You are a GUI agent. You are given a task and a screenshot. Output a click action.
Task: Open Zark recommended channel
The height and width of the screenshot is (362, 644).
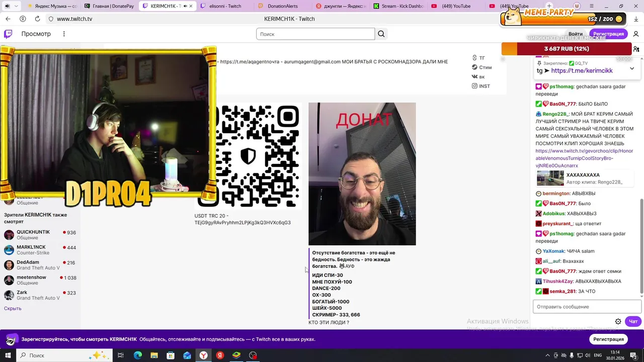pyautogui.click(x=40, y=295)
